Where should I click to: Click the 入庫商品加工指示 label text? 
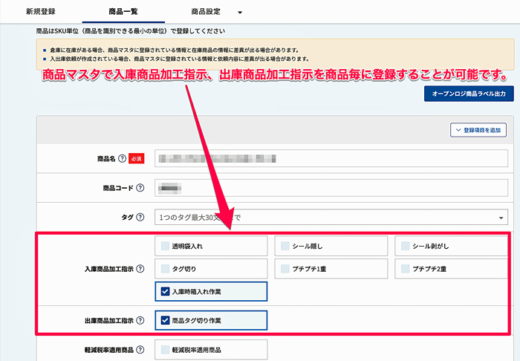point(109,269)
